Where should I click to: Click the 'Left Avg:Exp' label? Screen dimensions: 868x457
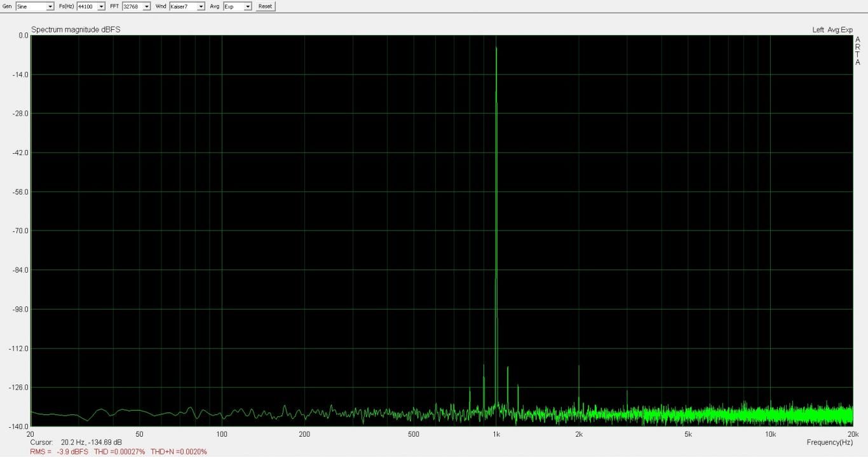pos(832,30)
